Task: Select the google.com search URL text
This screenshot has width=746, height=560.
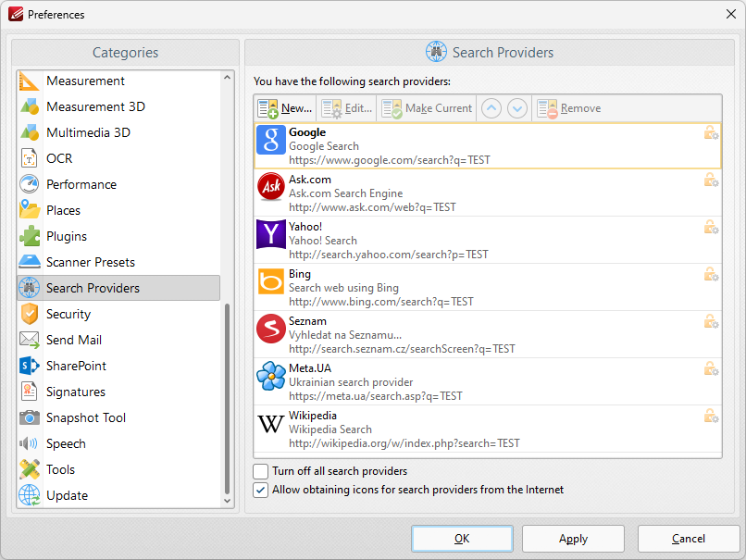Action: pyautogui.click(x=389, y=160)
